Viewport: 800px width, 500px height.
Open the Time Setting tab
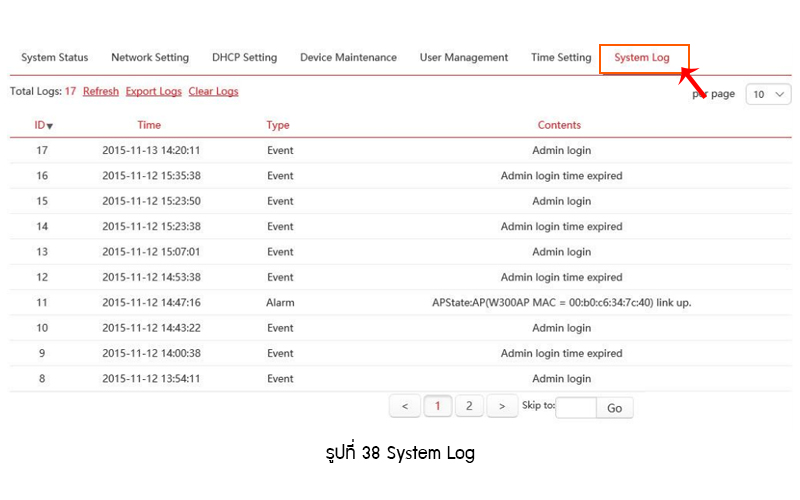point(561,58)
